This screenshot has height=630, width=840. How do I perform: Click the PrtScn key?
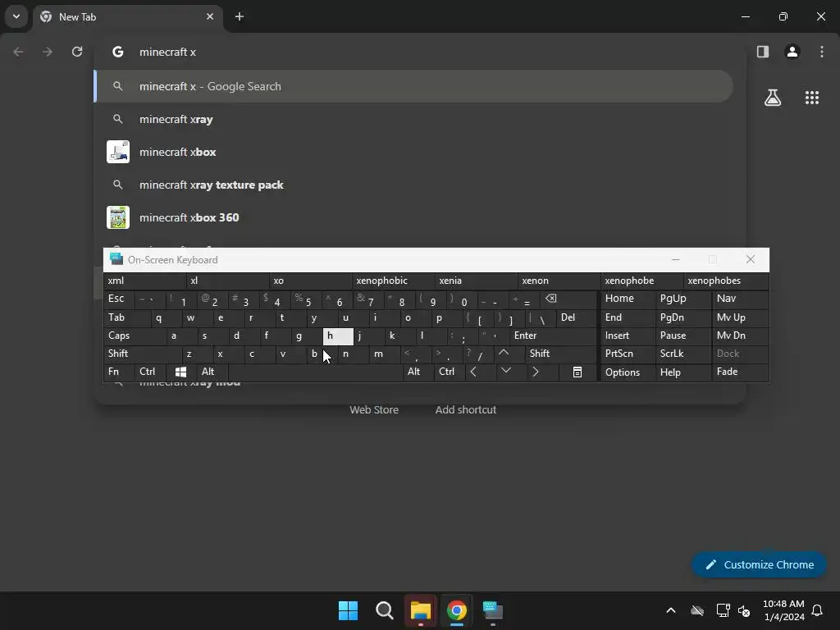click(628, 354)
